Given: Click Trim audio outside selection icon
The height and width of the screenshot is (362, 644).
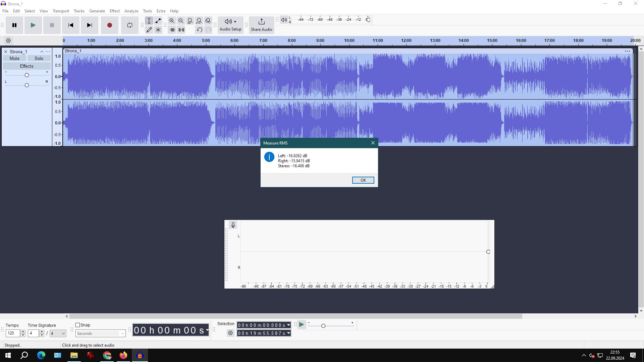Looking at the screenshot, I should 172,30.
